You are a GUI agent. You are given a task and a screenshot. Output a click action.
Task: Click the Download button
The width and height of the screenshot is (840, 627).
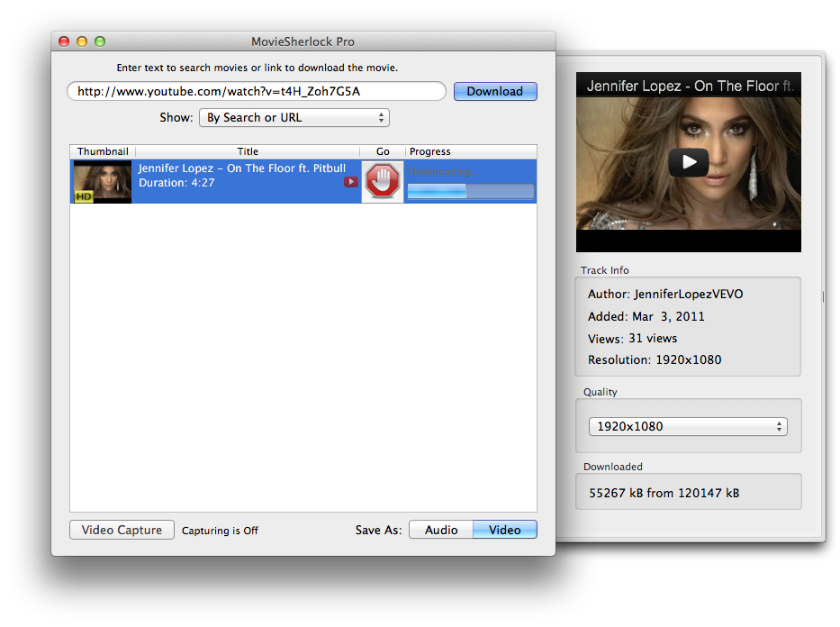pyautogui.click(x=495, y=91)
